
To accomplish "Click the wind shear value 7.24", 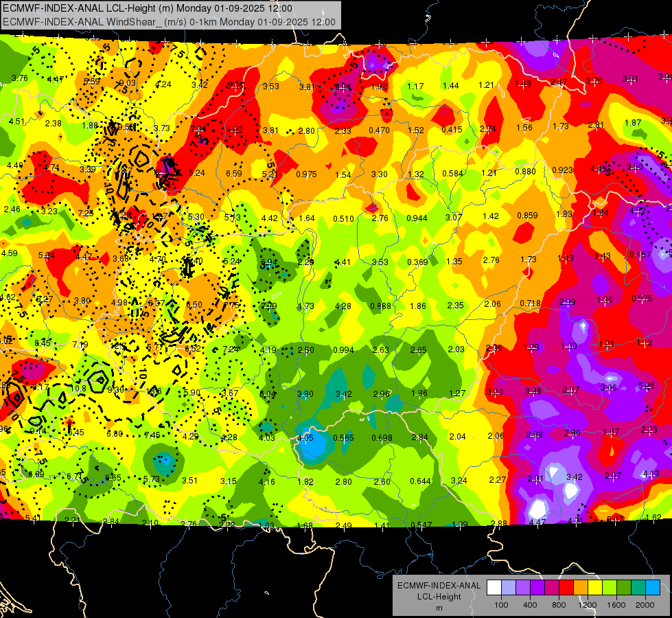I will point(230,349).
